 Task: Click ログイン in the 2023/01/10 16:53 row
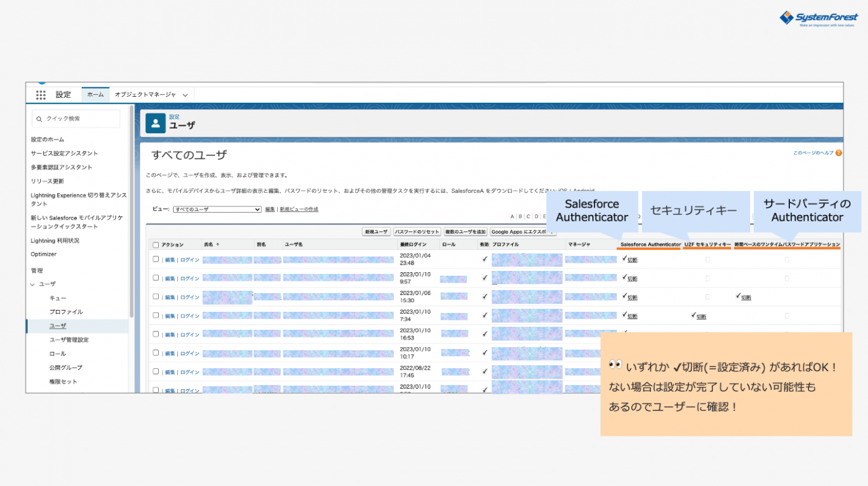190,335
